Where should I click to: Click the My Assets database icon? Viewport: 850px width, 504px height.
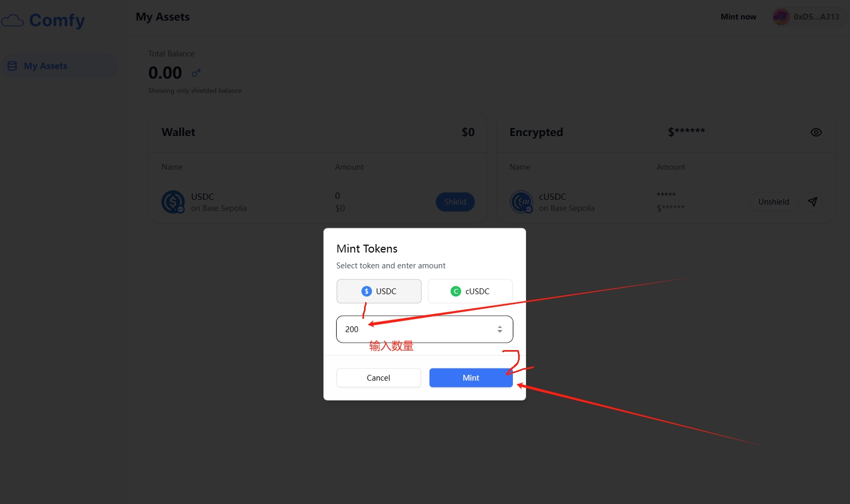point(12,66)
